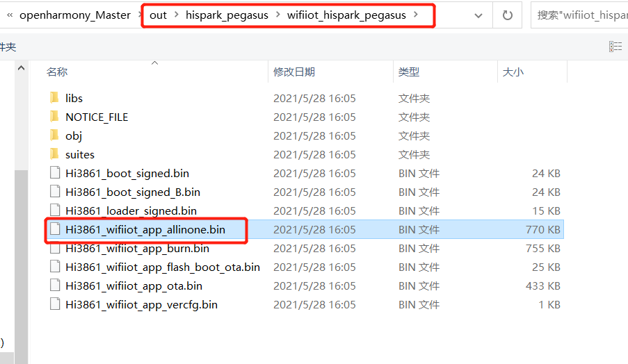Click navigation pane scroll up arrow
The width and height of the screenshot is (628, 364).
(22, 68)
